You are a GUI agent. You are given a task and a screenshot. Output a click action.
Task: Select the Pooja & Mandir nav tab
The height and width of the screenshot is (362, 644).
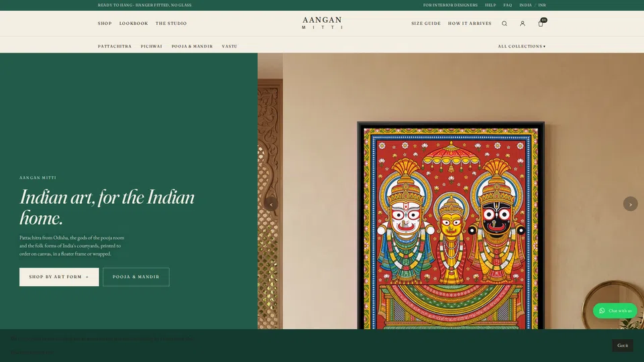click(x=192, y=46)
